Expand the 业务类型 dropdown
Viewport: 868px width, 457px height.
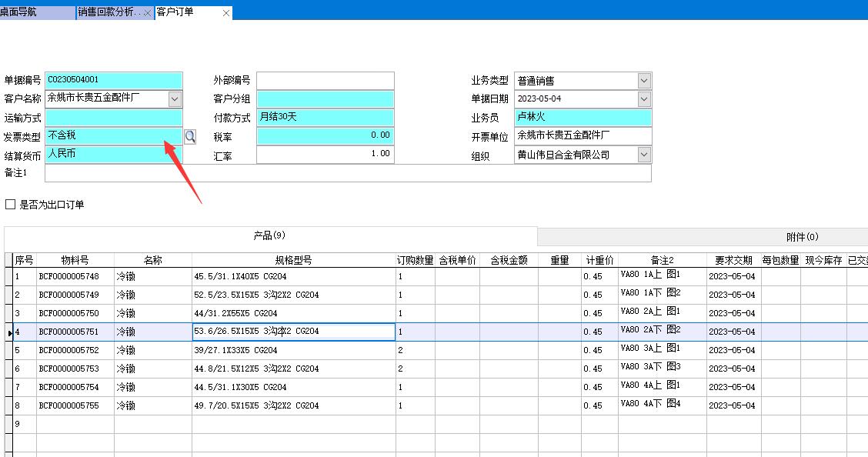point(643,81)
